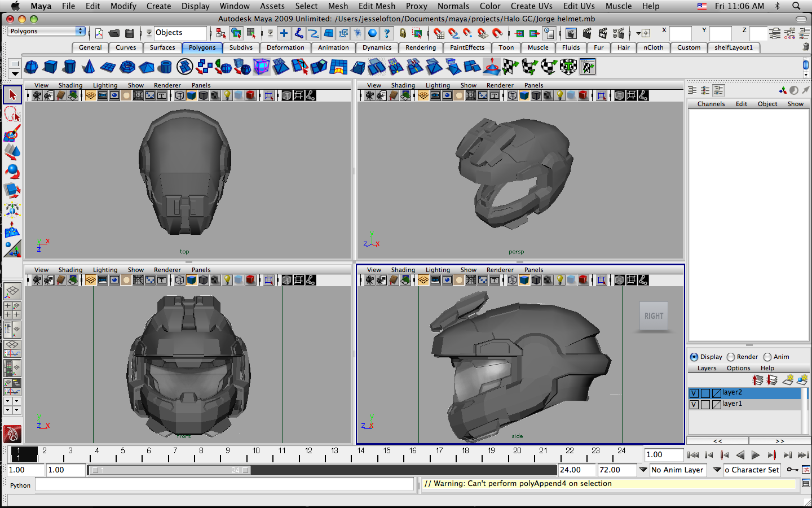The width and height of the screenshot is (812, 508).
Task: Pick the Scale tool in toolbox
Action: pos(12,191)
